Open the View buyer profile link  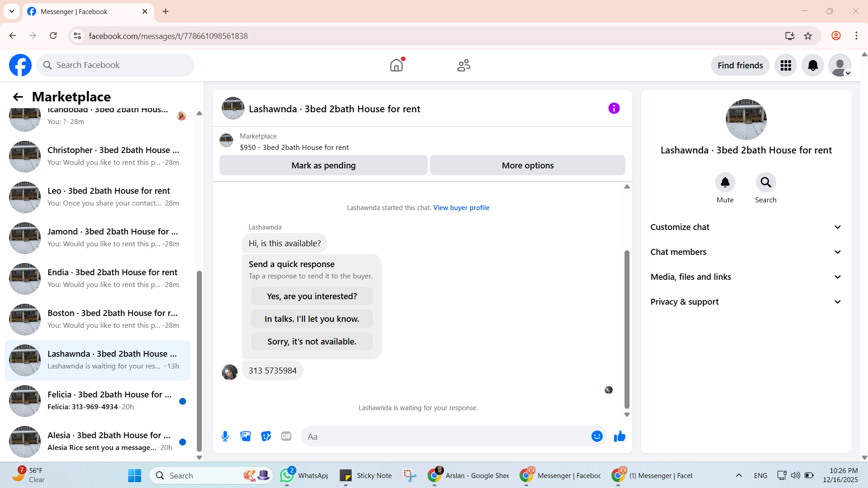pyautogui.click(x=461, y=208)
